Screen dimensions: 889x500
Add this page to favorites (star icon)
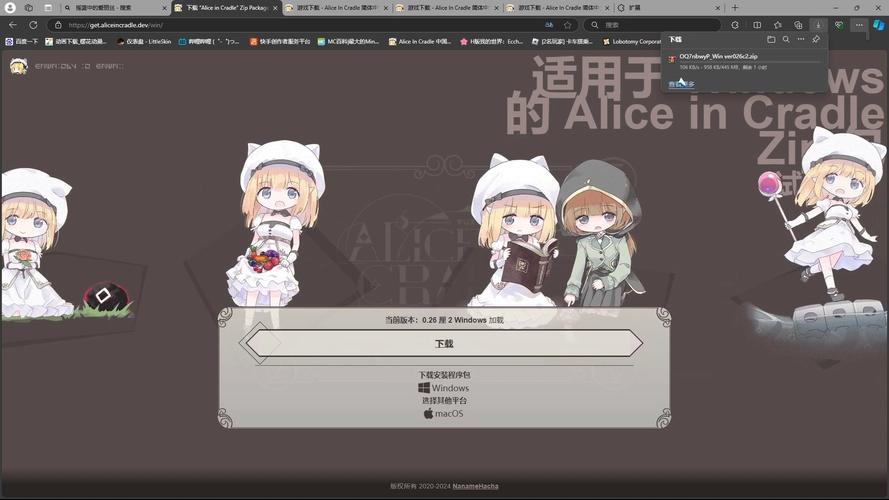pyautogui.click(x=568, y=24)
